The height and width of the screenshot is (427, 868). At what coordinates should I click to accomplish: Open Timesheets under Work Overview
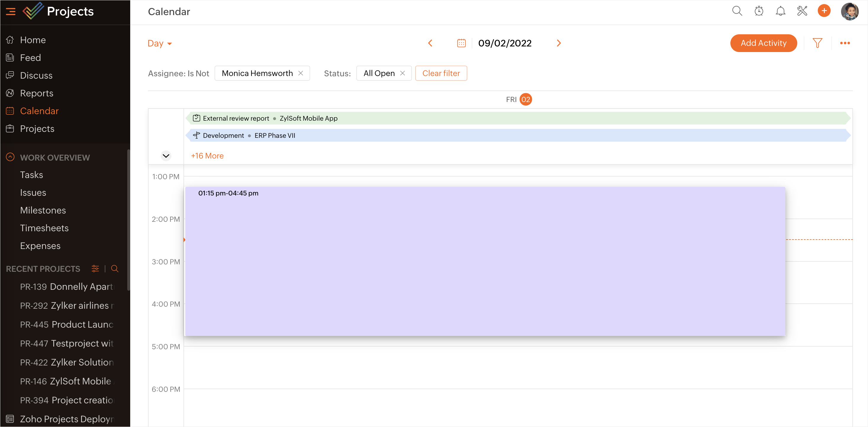[x=44, y=228]
